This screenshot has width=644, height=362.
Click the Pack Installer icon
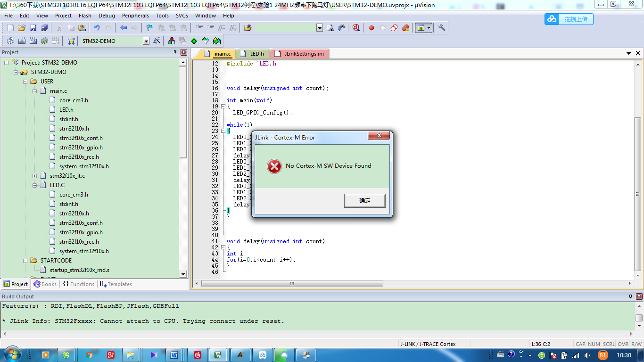(217, 41)
